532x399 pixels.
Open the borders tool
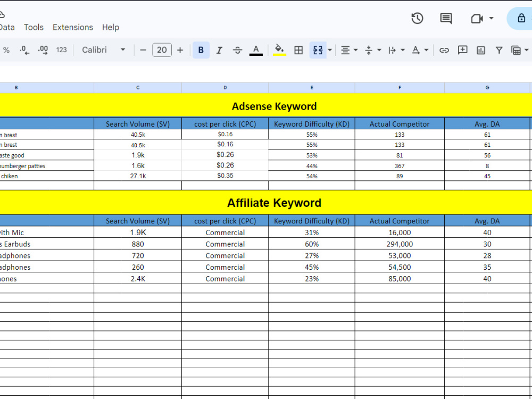(x=298, y=50)
